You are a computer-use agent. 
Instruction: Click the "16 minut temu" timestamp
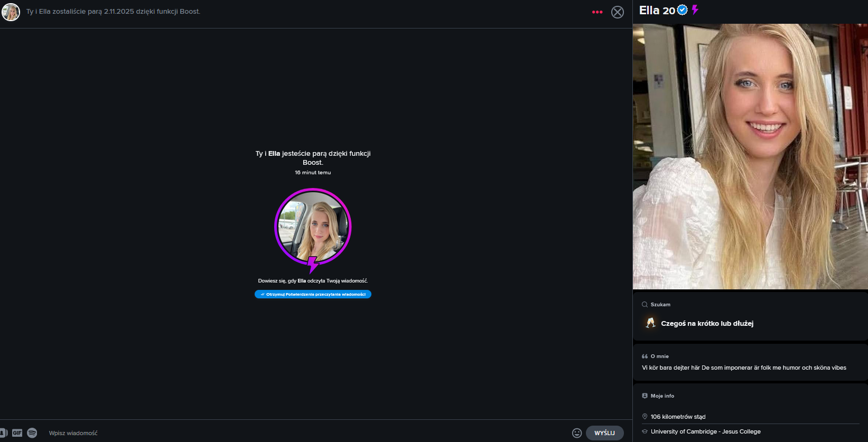[313, 173]
